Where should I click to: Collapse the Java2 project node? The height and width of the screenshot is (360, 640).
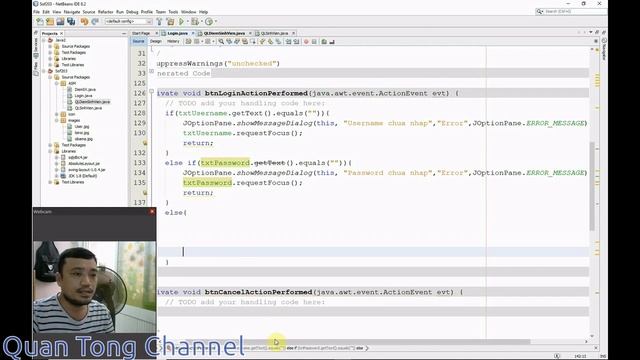(44, 40)
